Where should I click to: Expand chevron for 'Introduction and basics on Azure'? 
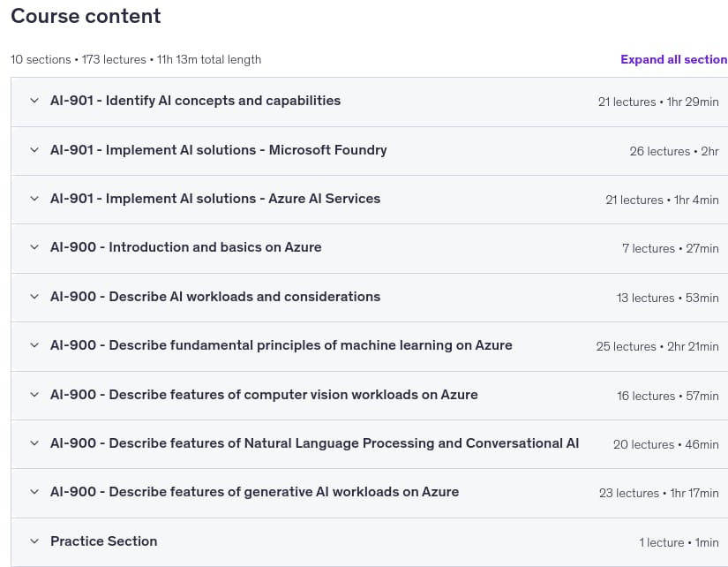click(x=34, y=246)
